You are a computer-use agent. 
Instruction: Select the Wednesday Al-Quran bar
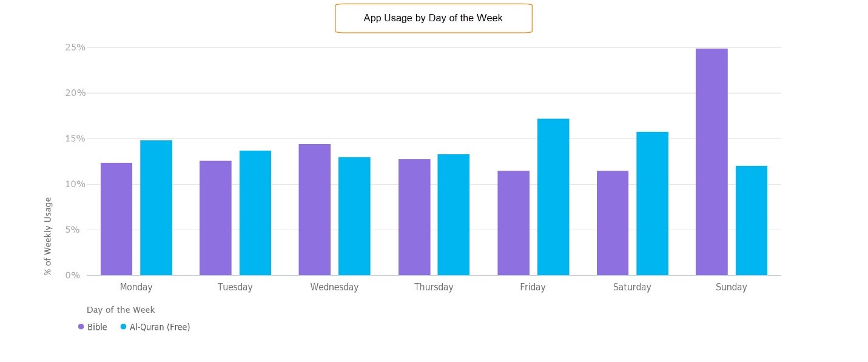click(x=354, y=216)
